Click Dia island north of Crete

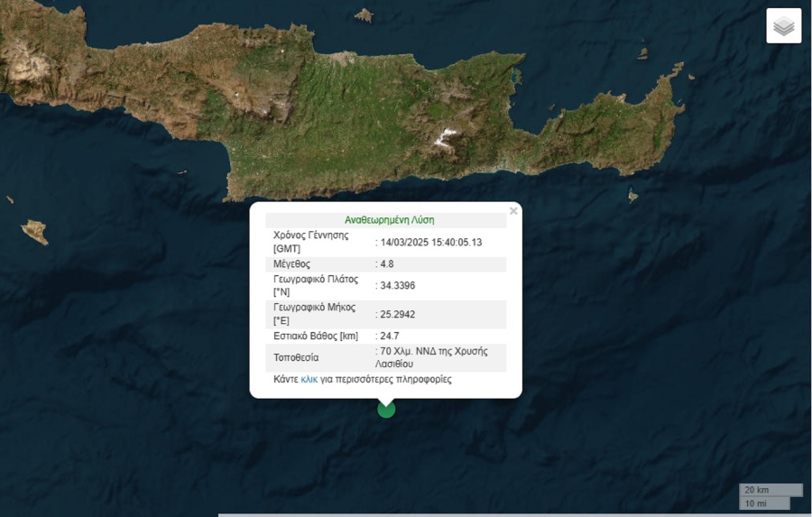coord(364,14)
